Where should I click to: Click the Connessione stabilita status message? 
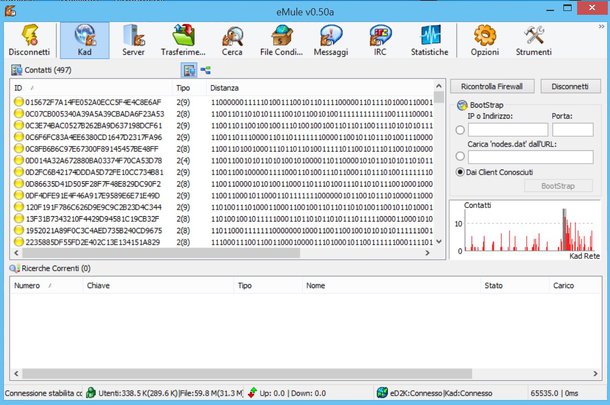(44, 393)
